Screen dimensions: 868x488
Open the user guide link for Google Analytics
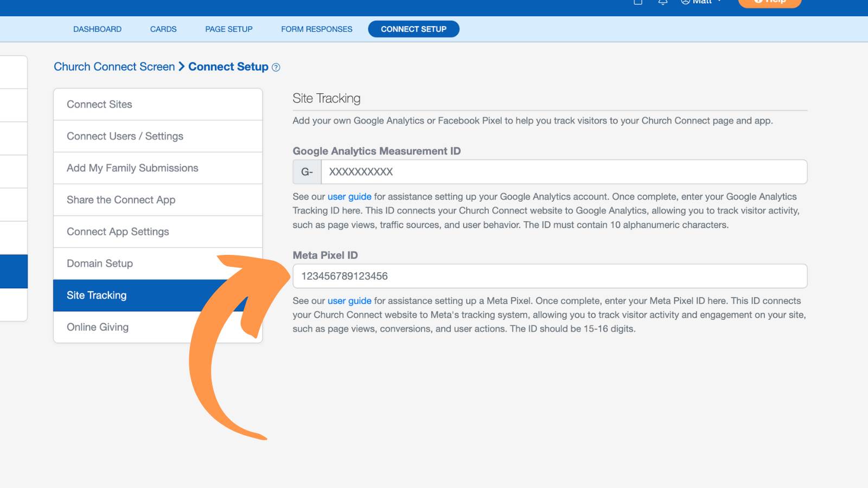[x=349, y=196]
